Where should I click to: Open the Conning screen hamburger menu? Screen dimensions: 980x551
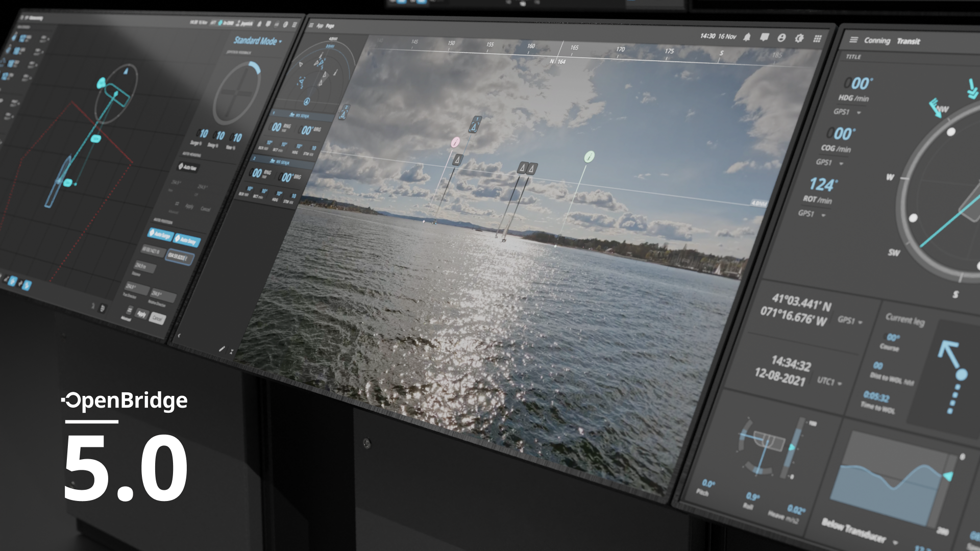tap(853, 40)
